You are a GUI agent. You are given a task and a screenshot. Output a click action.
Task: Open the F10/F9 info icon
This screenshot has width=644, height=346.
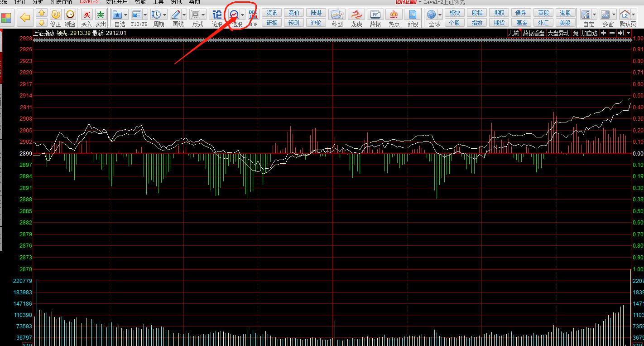coord(136,15)
